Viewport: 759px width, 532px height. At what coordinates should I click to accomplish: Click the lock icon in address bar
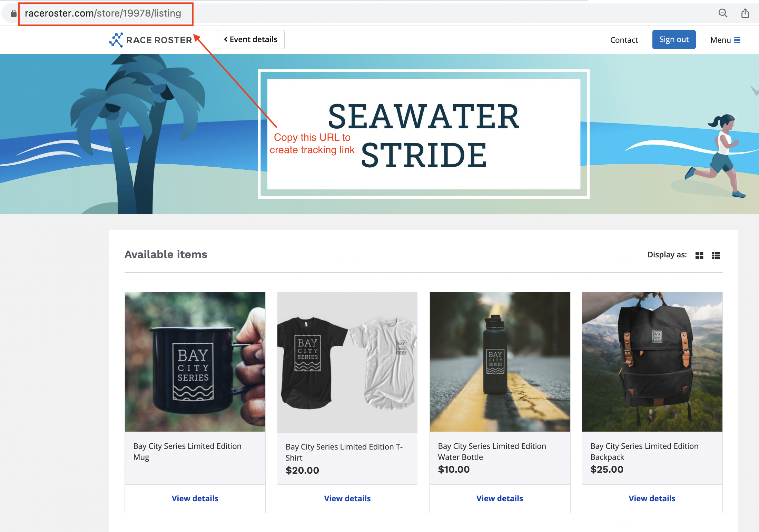pos(13,13)
